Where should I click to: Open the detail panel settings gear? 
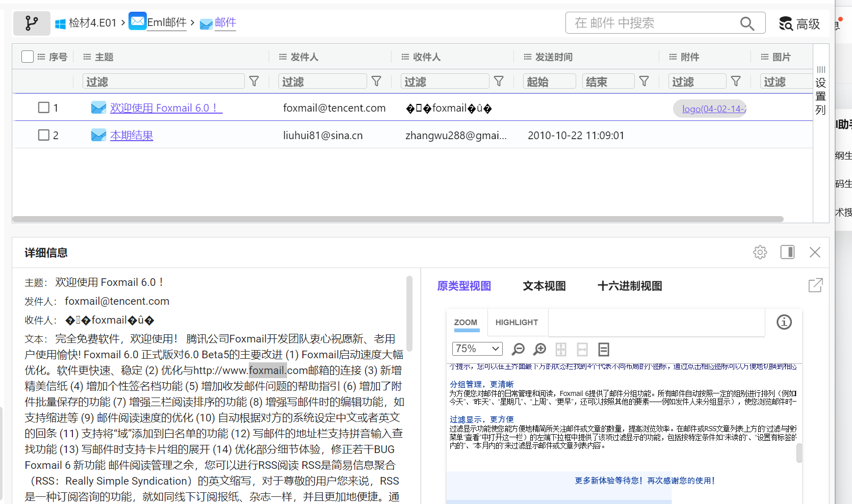click(x=760, y=252)
